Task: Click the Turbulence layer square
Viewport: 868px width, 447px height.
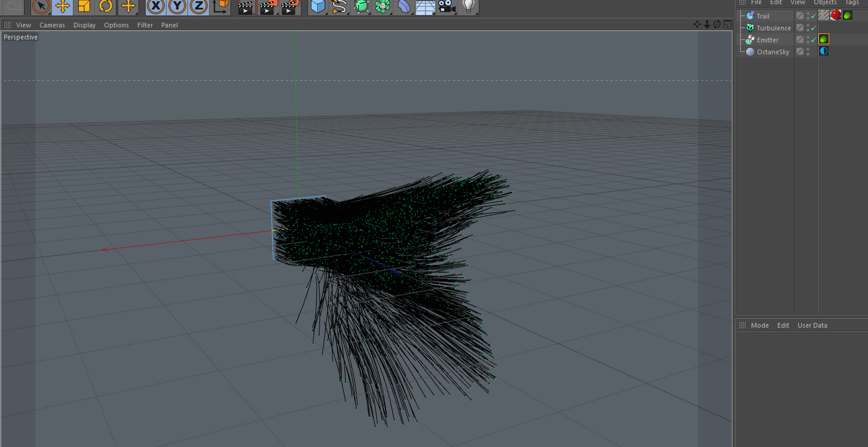Action: (800, 28)
